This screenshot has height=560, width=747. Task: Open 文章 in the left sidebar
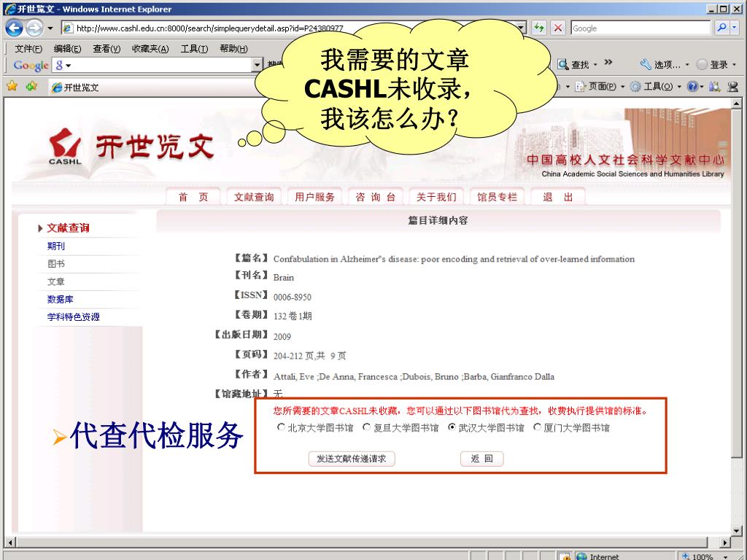[x=55, y=281]
